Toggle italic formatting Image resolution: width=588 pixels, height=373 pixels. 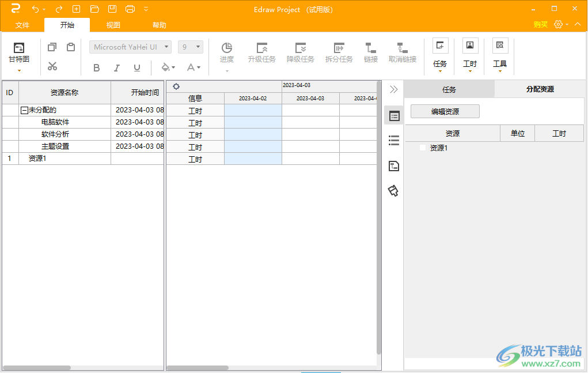(x=117, y=67)
